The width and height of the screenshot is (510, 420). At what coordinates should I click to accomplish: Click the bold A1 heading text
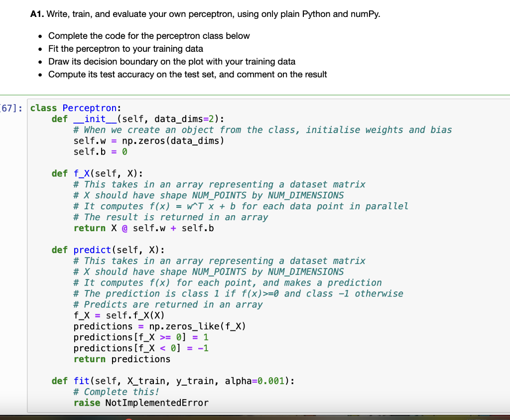(35, 14)
